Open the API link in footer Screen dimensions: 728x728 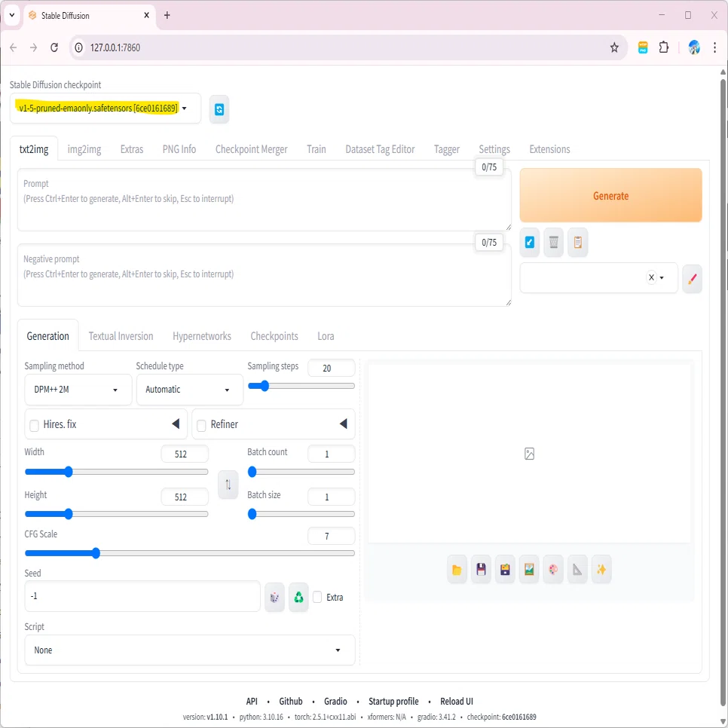point(252,701)
